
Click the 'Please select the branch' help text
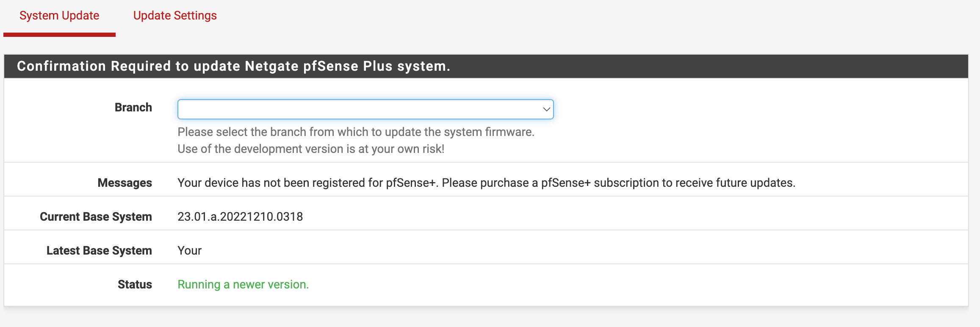tap(356, 132)
